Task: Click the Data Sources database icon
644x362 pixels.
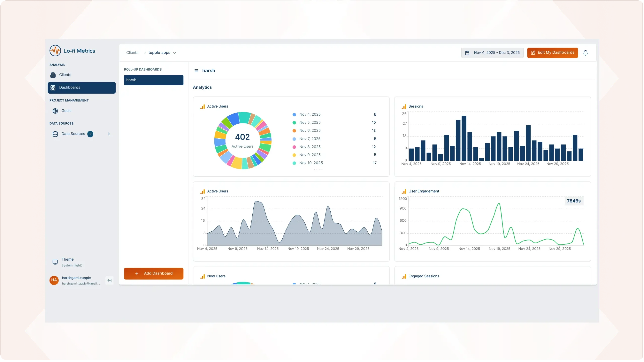Action: tap(55, 134)
